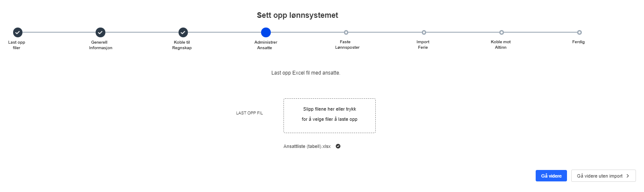Click the chevron on 'Gå videre uten import'

pos(628,176)
